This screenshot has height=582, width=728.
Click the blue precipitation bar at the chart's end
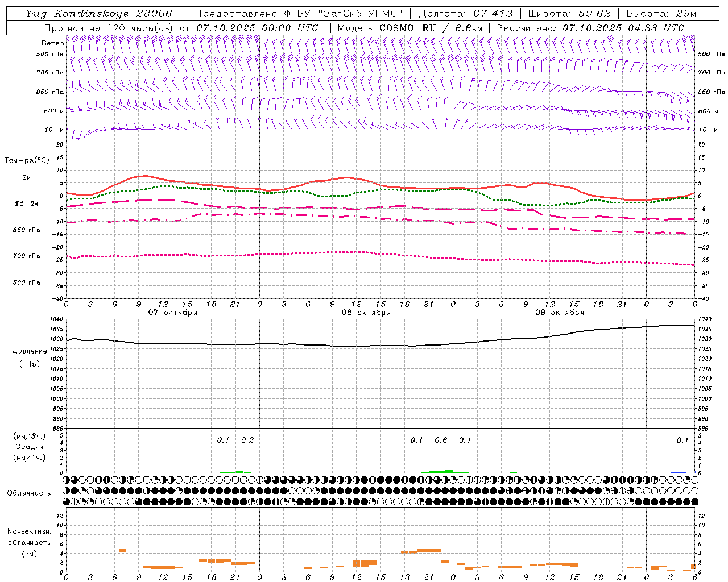pyautogui.click(x=676, y=472)
